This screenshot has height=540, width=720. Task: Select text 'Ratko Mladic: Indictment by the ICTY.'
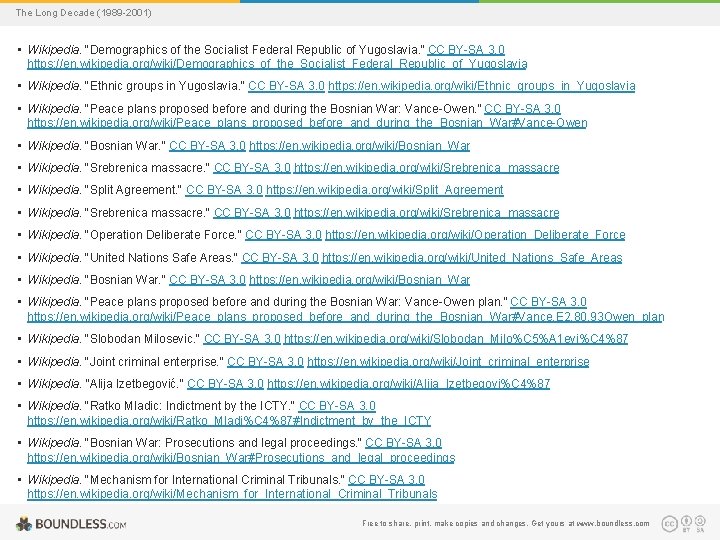(x=191, y=406)
